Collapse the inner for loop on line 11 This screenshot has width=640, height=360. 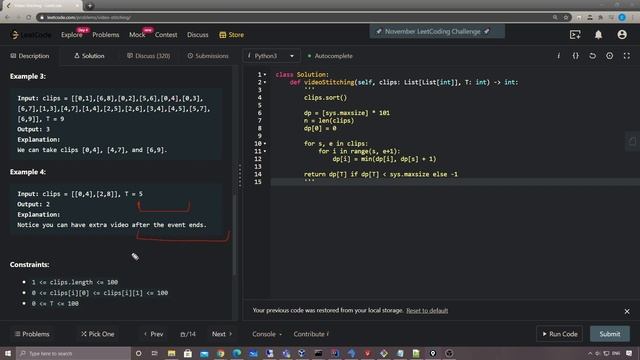[x=265, y=151]
